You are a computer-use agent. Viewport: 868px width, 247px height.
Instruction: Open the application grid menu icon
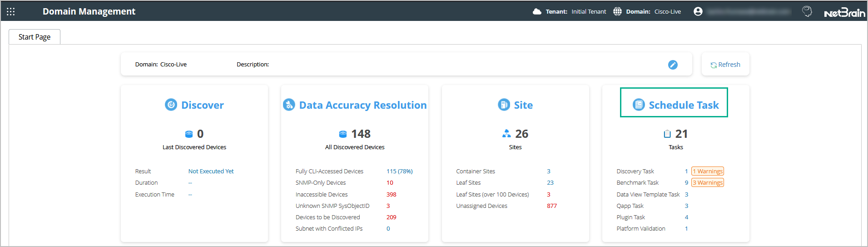coord(11,11)
